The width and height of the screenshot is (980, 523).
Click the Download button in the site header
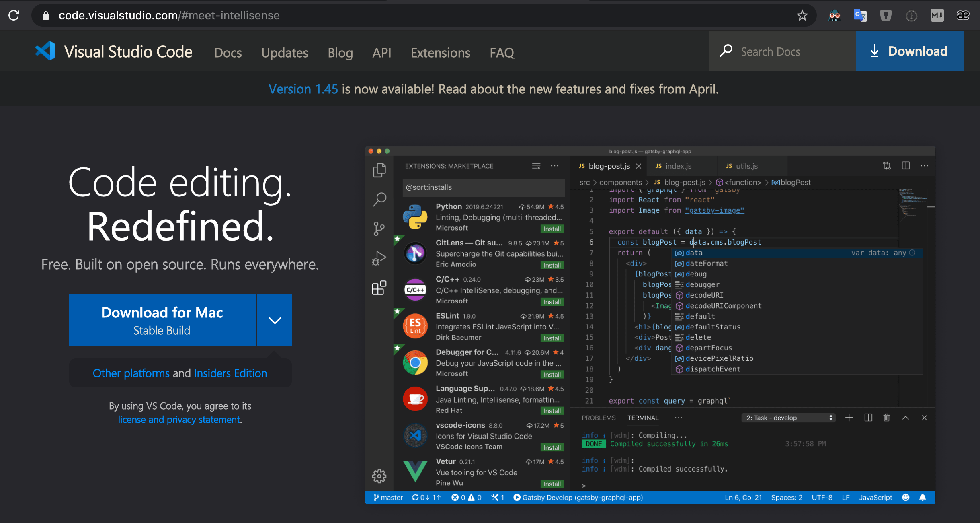click(x=910, y=51)
